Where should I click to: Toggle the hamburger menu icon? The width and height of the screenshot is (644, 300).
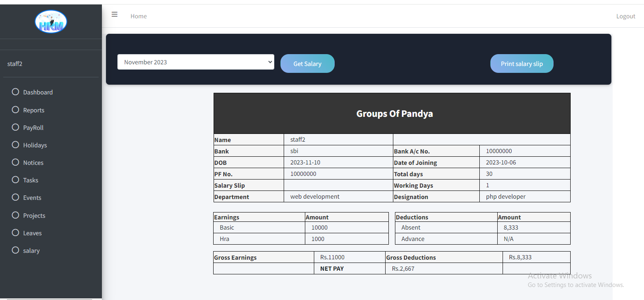click(115, 15)
